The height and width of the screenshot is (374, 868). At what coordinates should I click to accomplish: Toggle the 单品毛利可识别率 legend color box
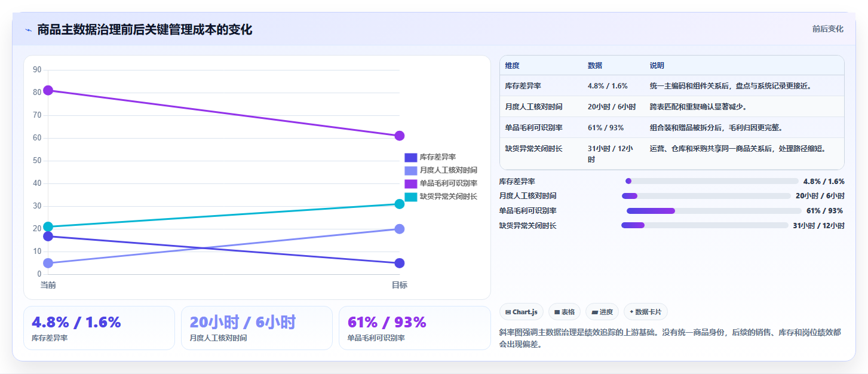click(x=410, y=183)
